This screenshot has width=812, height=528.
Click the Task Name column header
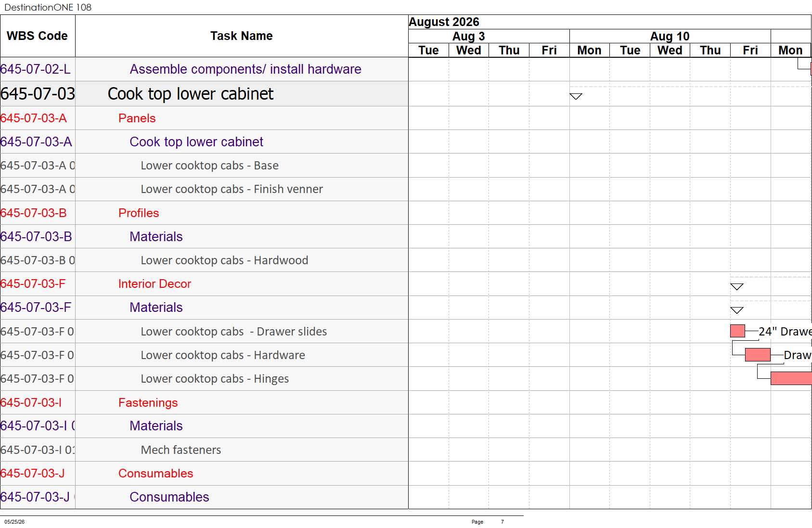(x=242, y=36)
